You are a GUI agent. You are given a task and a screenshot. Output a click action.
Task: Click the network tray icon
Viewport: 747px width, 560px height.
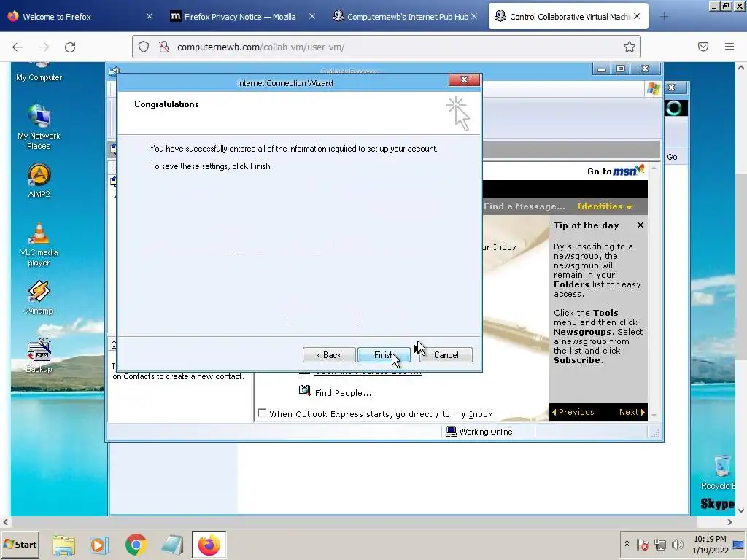tap(659, 544)
